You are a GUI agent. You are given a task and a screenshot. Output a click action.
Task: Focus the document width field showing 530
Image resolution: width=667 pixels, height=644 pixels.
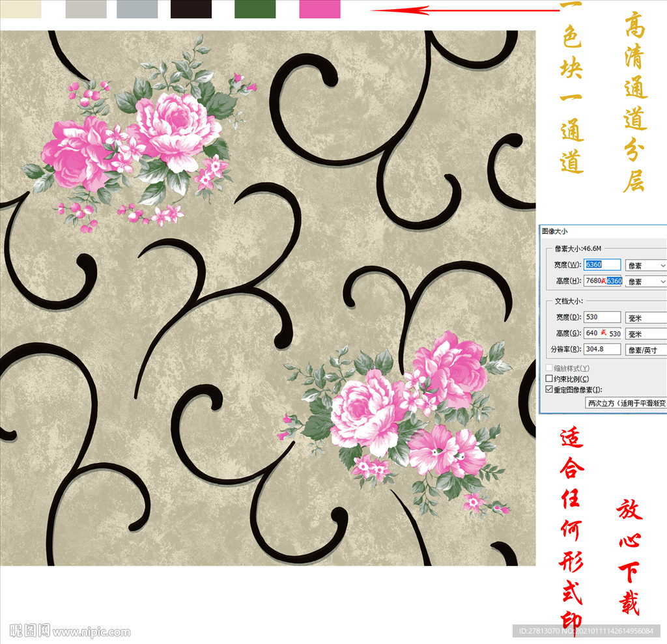coord(602,317)
